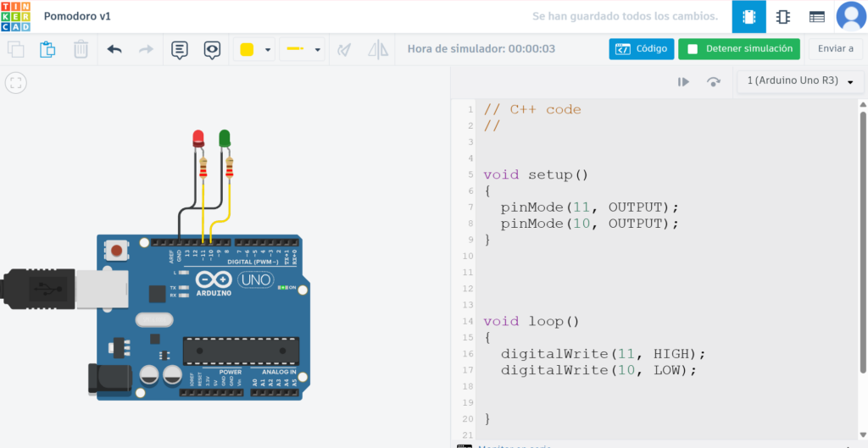Open the schematic view icon
The image size is (868, 448).
click(x=783, y=16)
